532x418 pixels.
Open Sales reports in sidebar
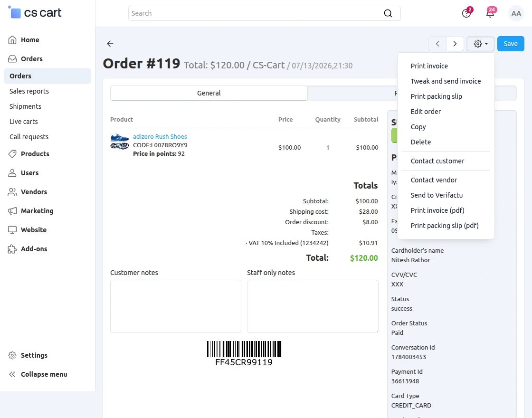click(29, 91)
